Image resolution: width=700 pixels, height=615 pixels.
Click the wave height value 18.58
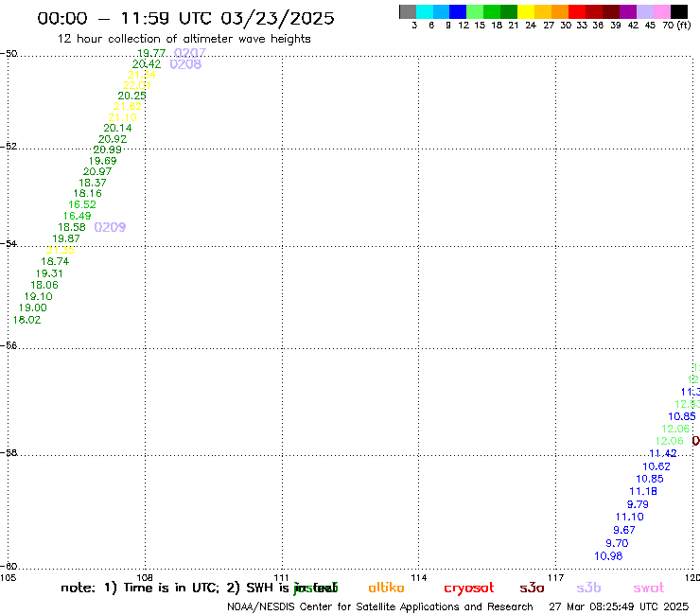point(72,227)
